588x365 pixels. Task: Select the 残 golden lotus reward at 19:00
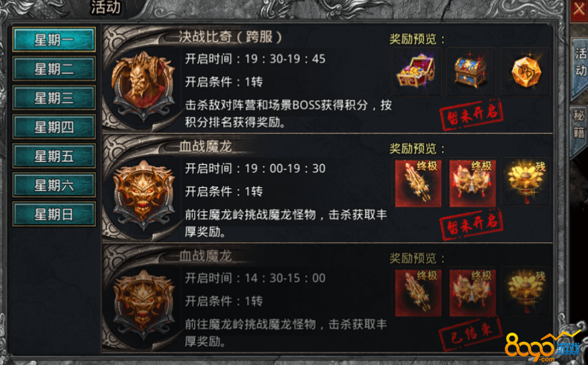526,182
